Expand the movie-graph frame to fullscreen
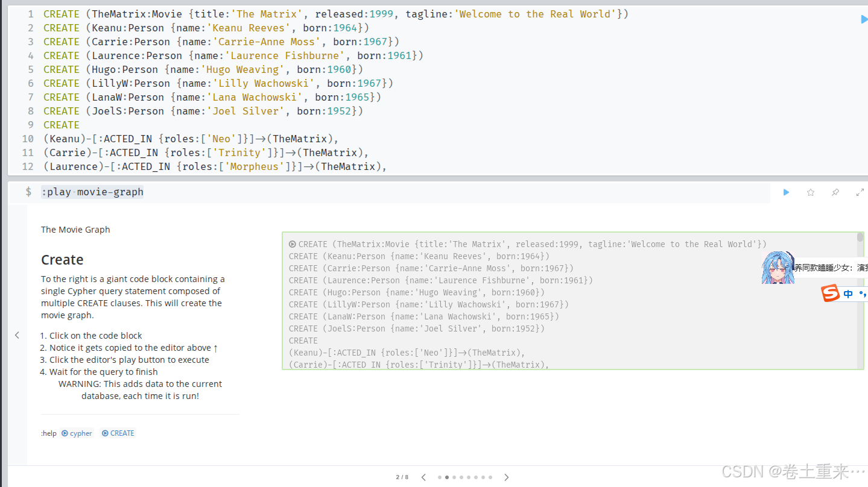 click(860, 192)
